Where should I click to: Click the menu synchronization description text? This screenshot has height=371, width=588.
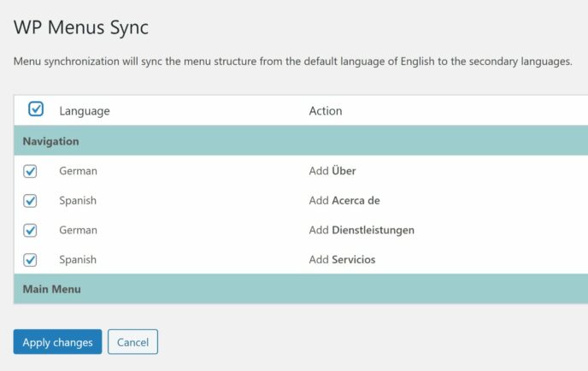[293, 62]
